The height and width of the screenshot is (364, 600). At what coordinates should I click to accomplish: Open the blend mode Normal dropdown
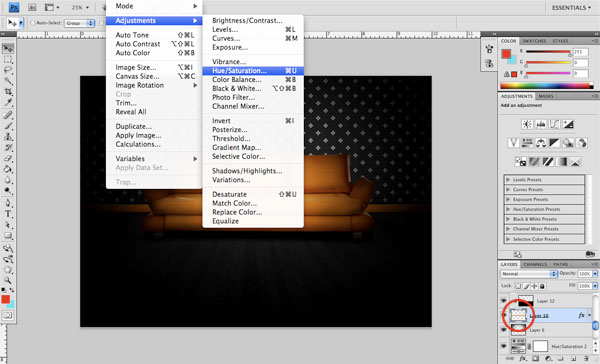[529, 274]
